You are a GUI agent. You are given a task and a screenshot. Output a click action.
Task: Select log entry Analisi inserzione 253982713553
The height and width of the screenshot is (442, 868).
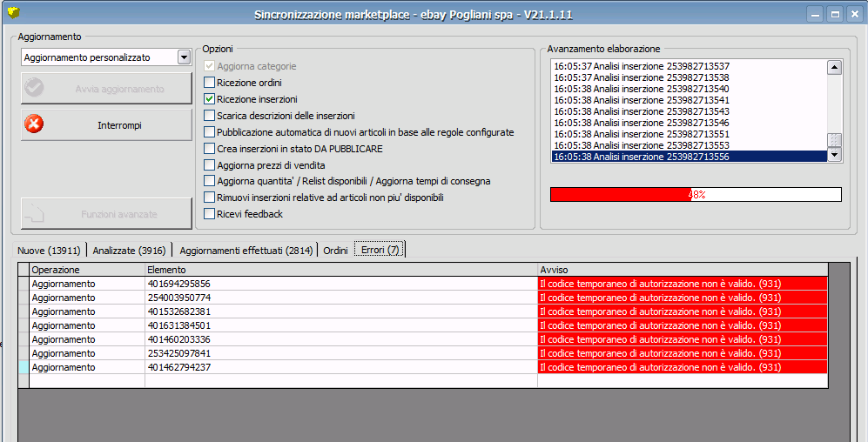(x=690, y=145)
